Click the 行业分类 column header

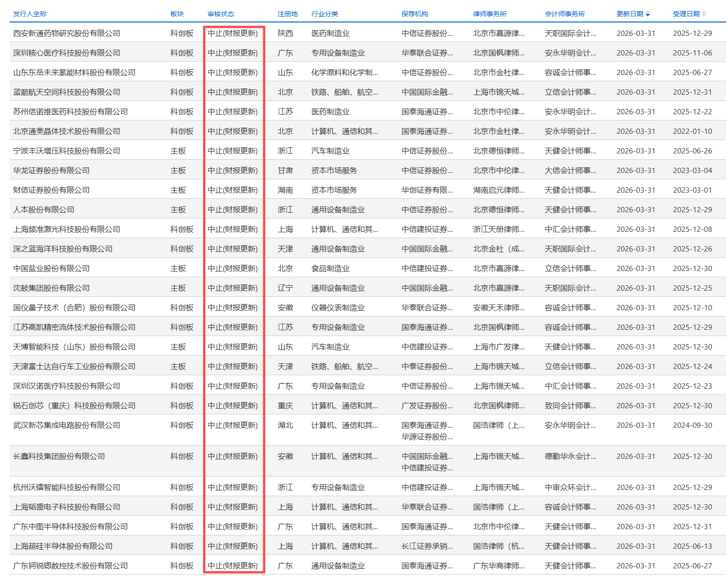point(324,14)
